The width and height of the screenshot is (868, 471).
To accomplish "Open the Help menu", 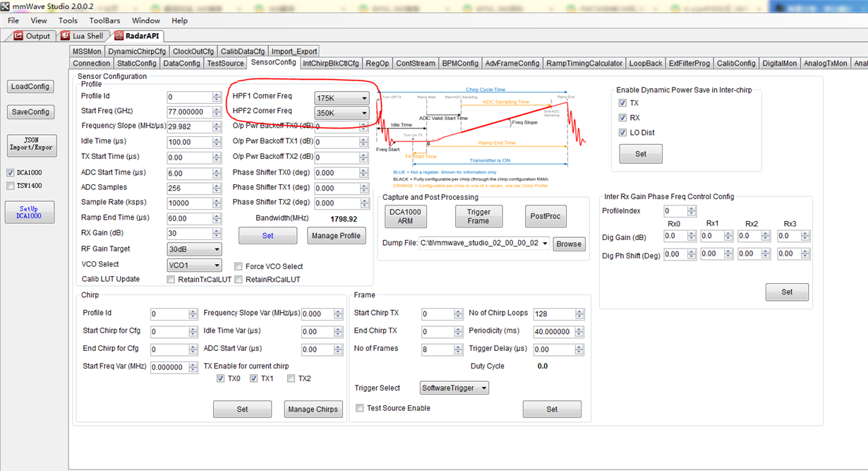I will pyautogui.click(x=180, y=20).
